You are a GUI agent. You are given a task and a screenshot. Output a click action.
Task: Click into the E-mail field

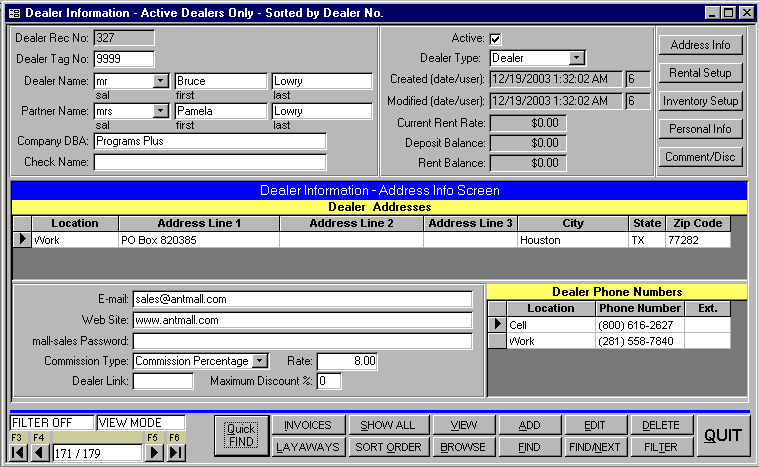pyautogui.click(x=301, y=299)
